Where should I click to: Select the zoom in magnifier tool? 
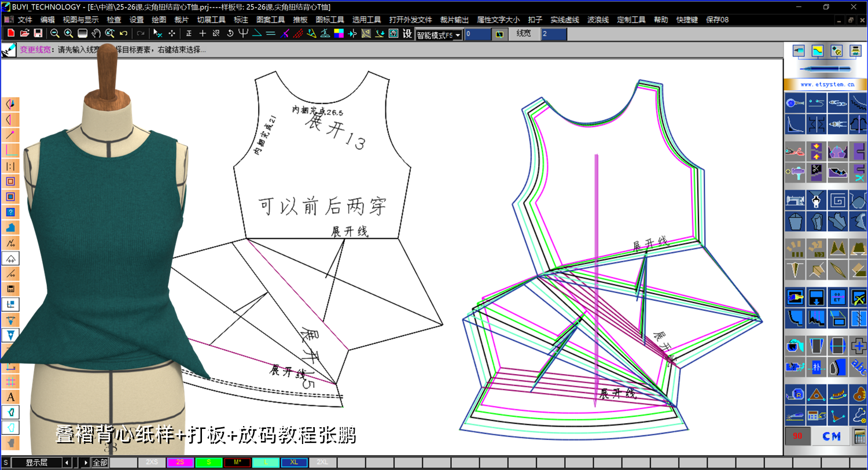[x=68, y=34]
